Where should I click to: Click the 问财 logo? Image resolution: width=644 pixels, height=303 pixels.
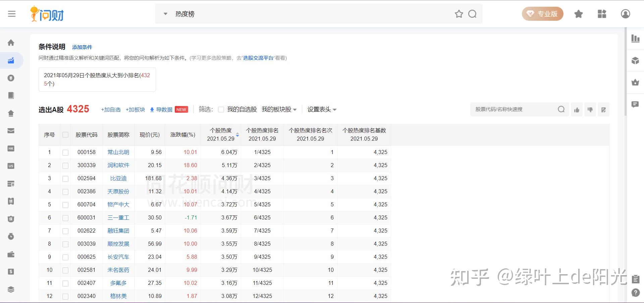(47, 14)
